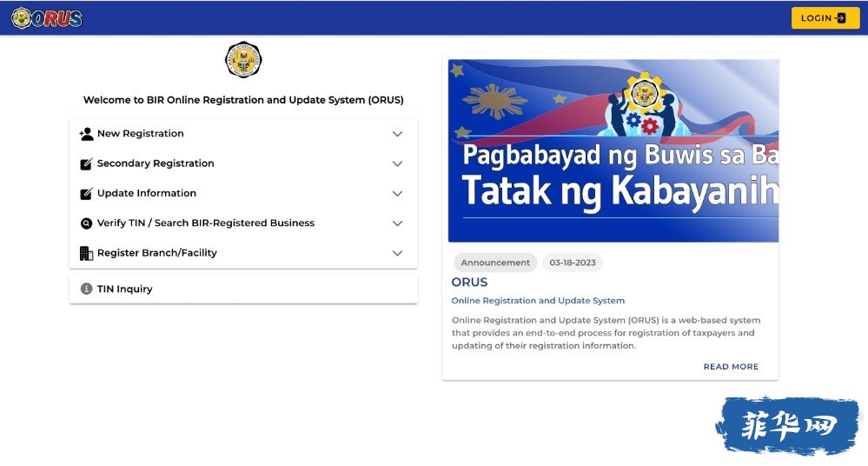The height and width of the screenshot is (466, 868).
Task: Click the ORUS logo in the header
Action: (x=47, y=17)
